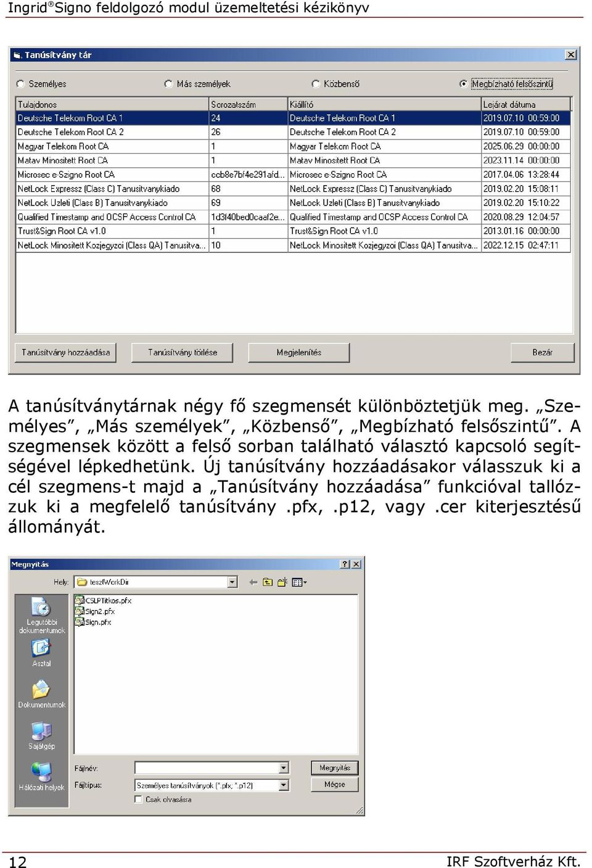Select the Más személyek radio option
Image resolution: width=592 pixels, height=868 pixels.
(168, 84)
